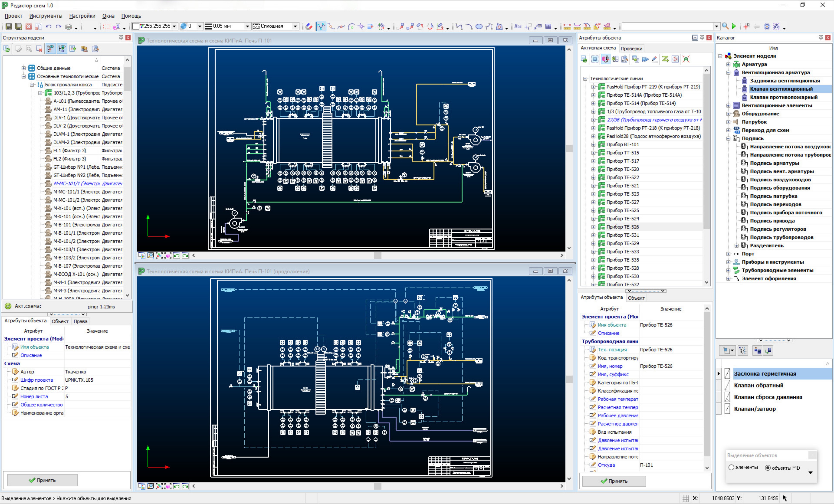Open the Инструменты menu
834x504 pixels.
coord(46,16)
